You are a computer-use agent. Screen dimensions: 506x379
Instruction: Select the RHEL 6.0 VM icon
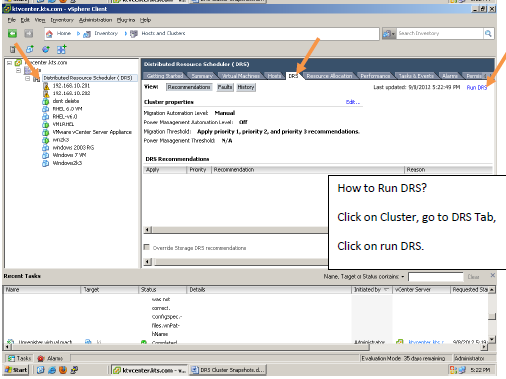(46, 109)
